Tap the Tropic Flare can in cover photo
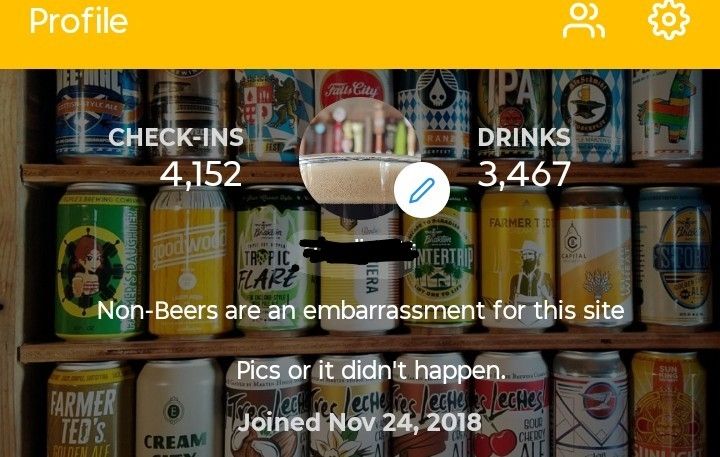 pyautogui.click(x=276, y=260)
